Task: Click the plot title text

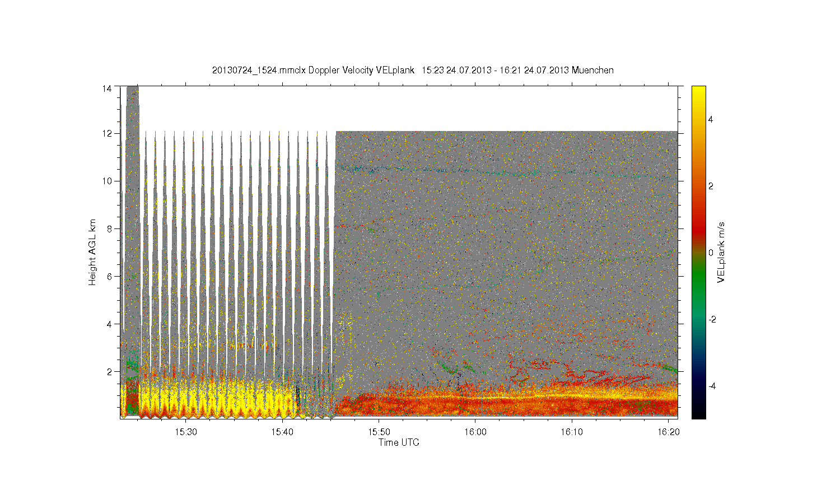Action: (x=413, y=71)
